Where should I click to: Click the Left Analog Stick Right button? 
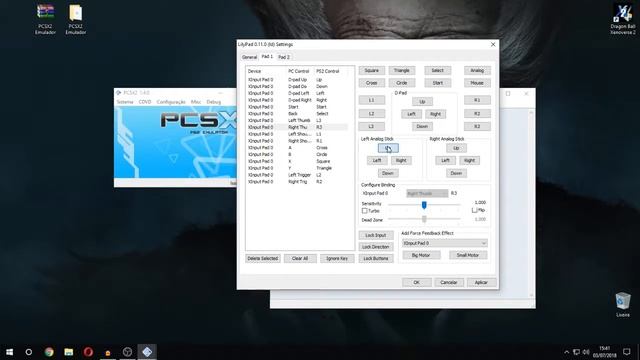click(x=401, y=160)
